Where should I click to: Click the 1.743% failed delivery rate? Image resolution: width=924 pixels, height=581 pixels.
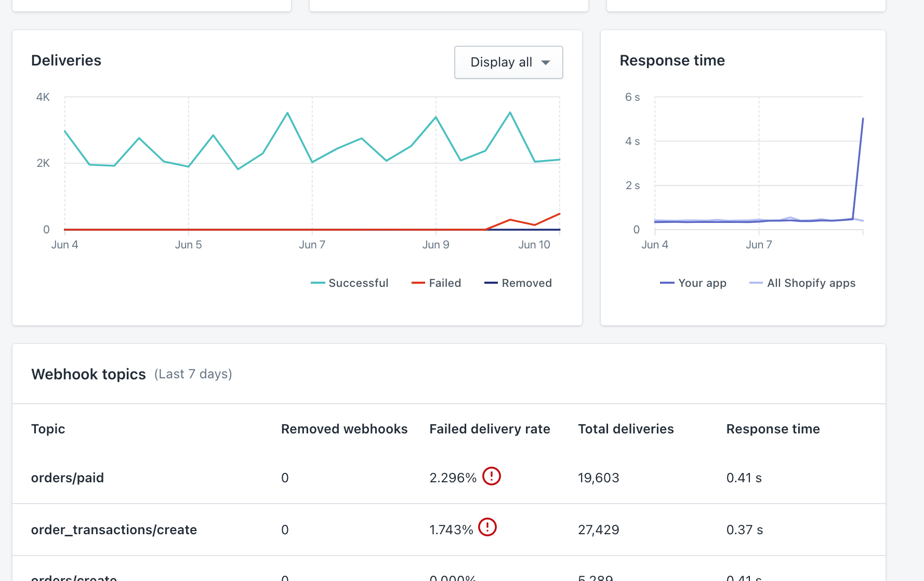pyautogui.click(x=451, y=530)
